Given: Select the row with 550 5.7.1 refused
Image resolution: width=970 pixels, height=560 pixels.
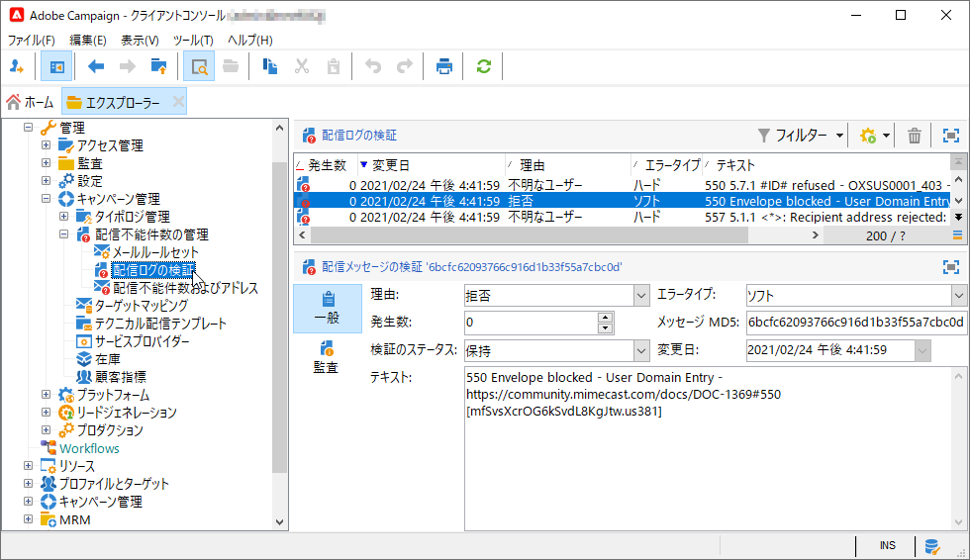Looking at the screenshot, I should (x=622, y=185).
